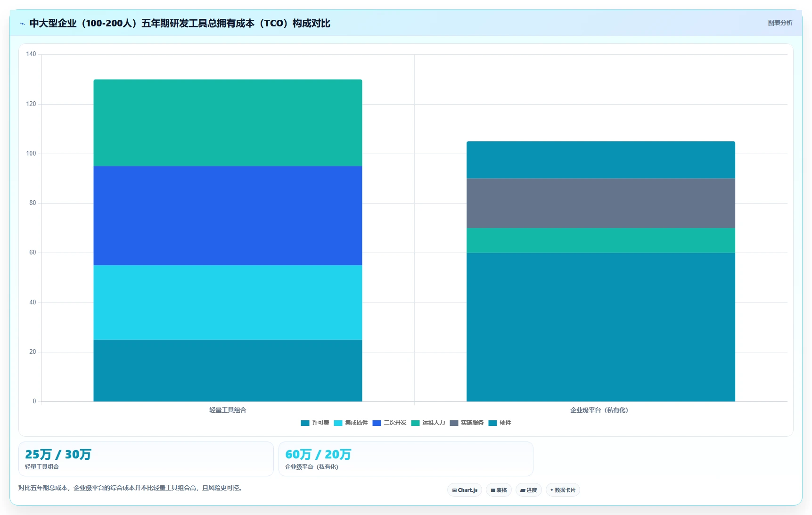This screenshot has width=812, height=515.
Task: Click the light cyan 集成插件 segment of the 轻量工具组合 bar
Action: (x=228, y=302)
